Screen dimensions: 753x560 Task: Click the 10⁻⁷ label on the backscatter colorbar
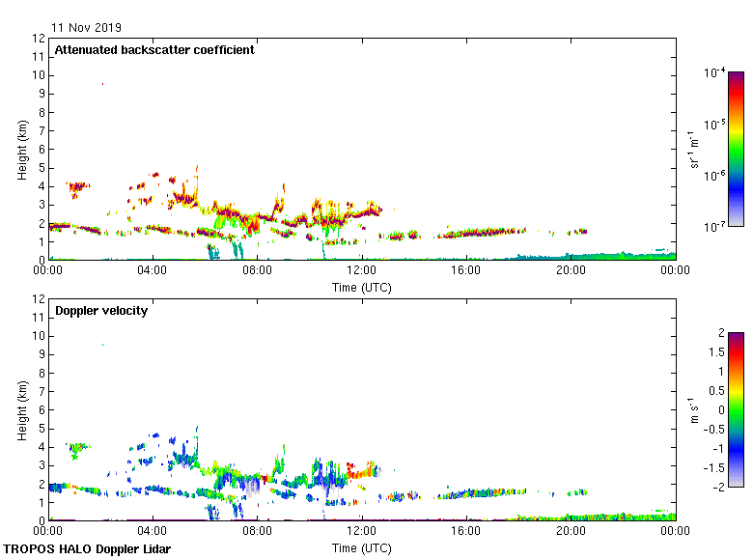[x=714, y=227]
